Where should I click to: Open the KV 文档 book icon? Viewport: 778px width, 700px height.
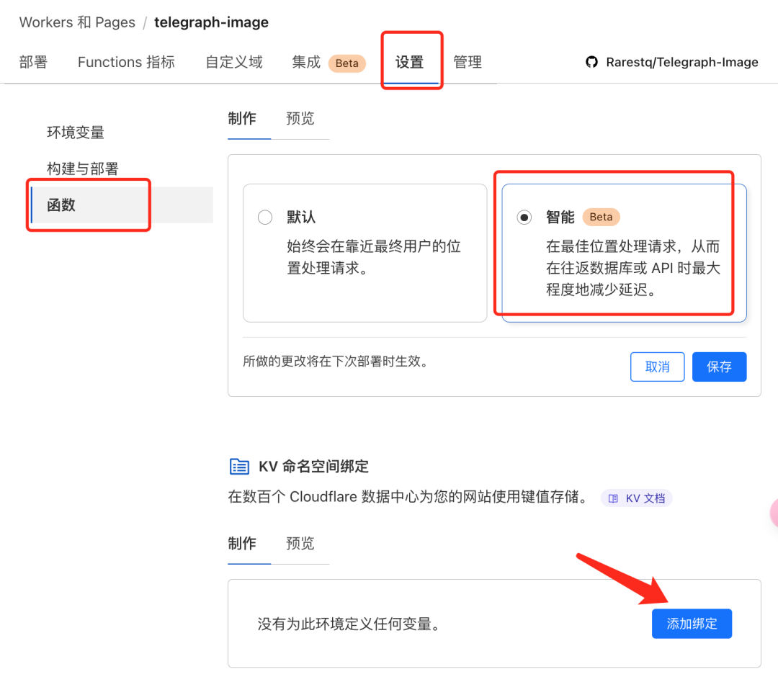[613, 498]
